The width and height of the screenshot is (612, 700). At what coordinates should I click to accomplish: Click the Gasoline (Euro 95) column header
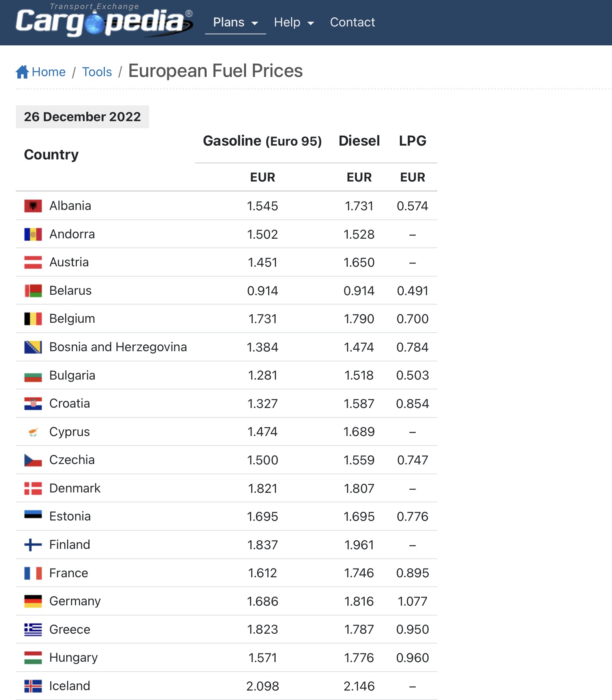262,141
